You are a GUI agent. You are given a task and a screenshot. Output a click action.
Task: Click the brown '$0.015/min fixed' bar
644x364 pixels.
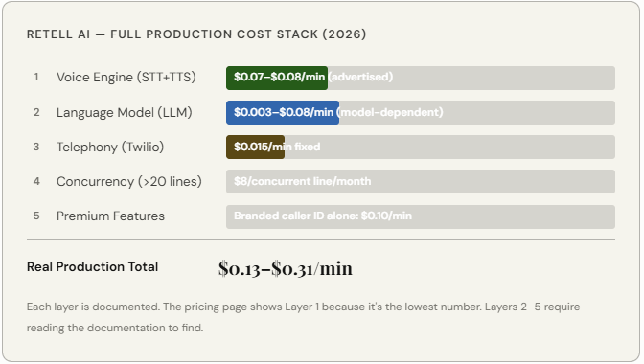tap(255, 147)
